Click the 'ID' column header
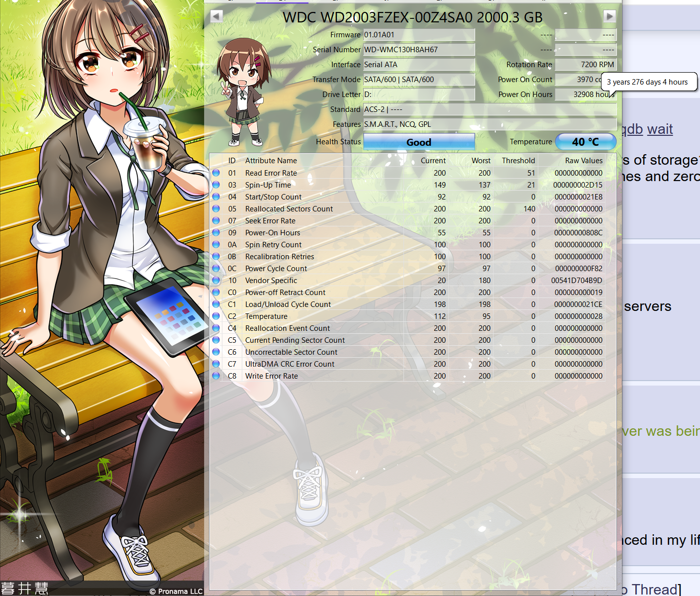 click(x=232, y=161)
